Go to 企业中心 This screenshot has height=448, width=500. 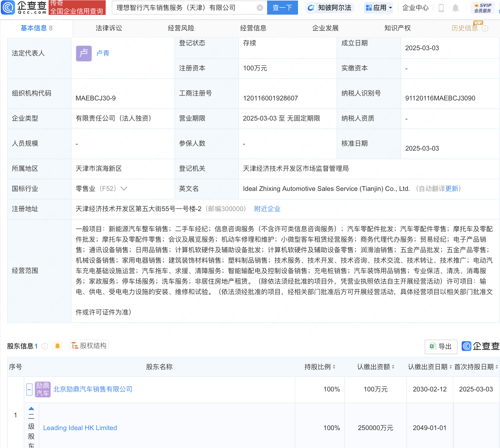[415, 8]
